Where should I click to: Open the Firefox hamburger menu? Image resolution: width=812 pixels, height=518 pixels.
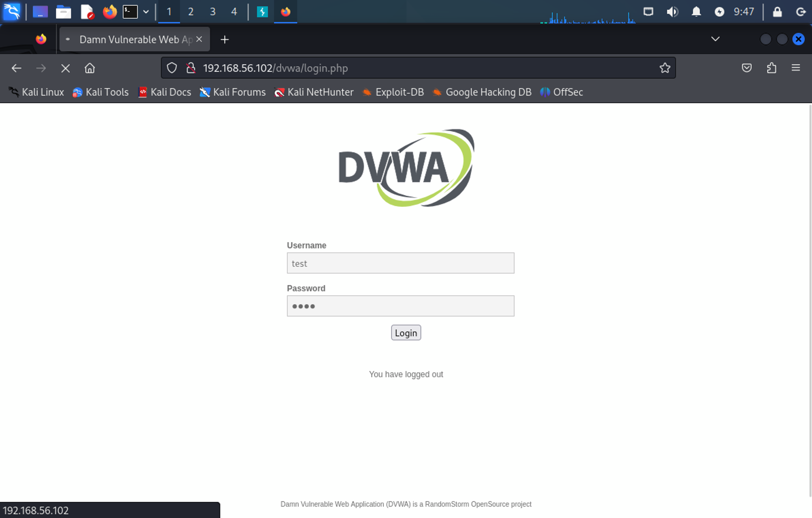796,68
